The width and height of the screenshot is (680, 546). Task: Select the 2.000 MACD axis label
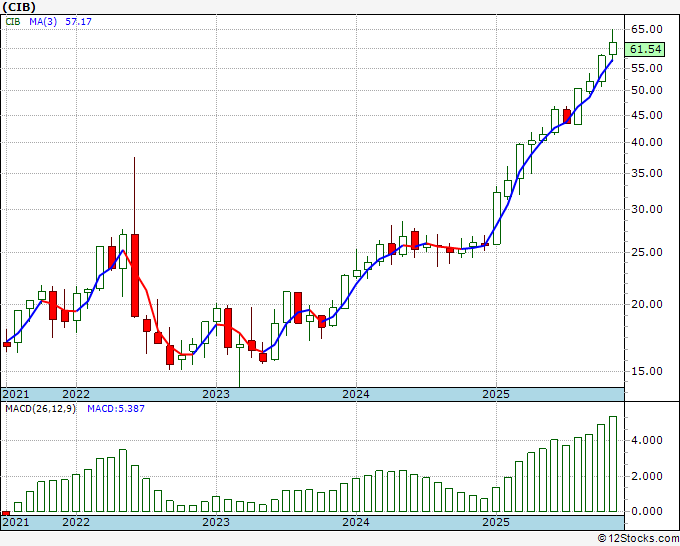point(647,476)
